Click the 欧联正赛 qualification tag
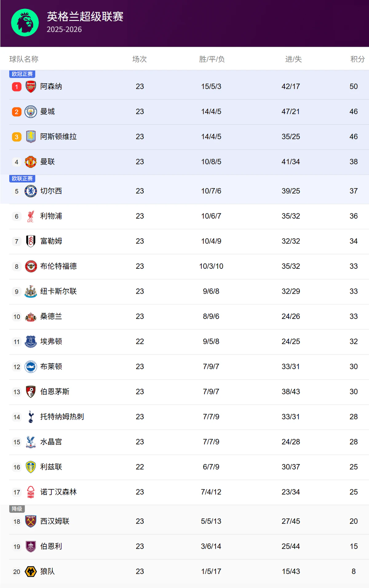Viewport: 369px width, 588px height. (22, 178)
